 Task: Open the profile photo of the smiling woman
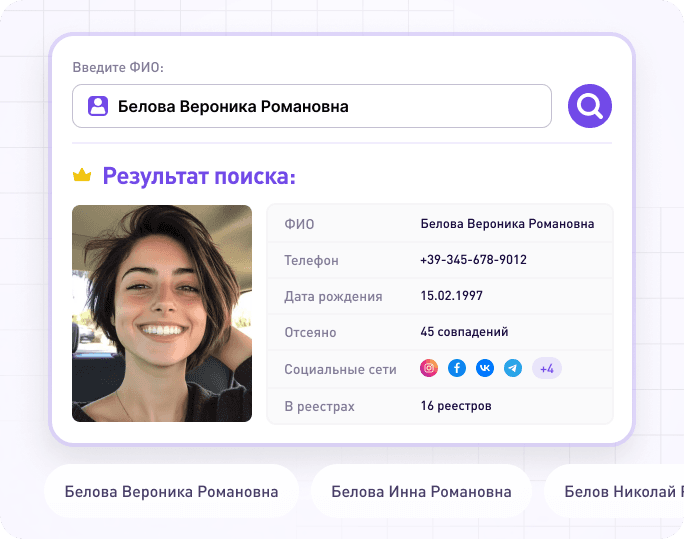[x=162, y=313]
